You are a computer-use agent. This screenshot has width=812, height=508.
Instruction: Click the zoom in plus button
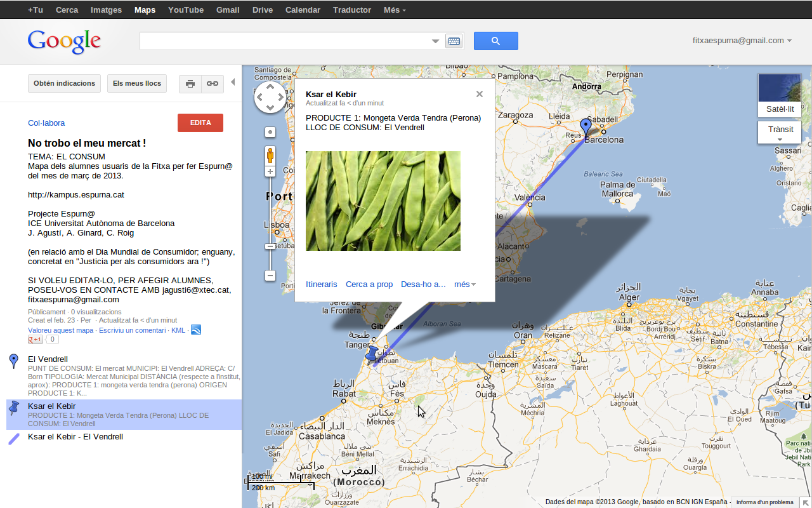coord(270,171)
